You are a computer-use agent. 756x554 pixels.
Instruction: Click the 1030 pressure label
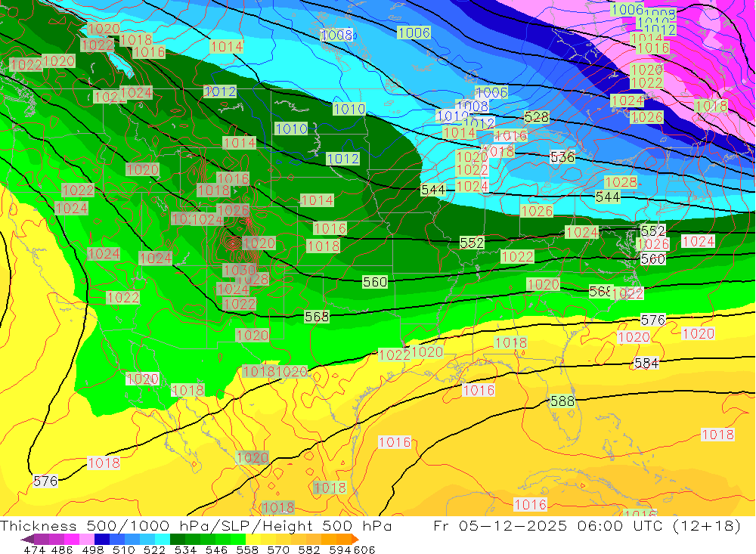[x=240, y=270]
